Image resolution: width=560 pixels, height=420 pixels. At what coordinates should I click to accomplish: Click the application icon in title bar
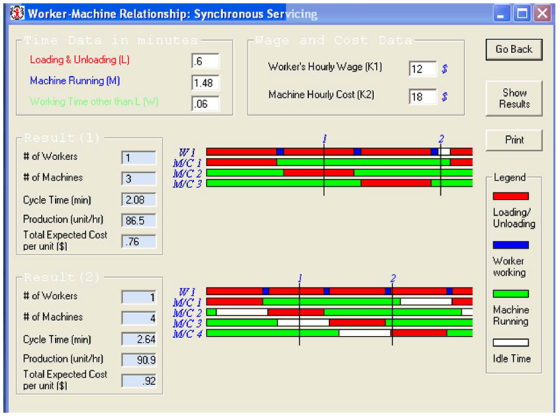[17, 14]
